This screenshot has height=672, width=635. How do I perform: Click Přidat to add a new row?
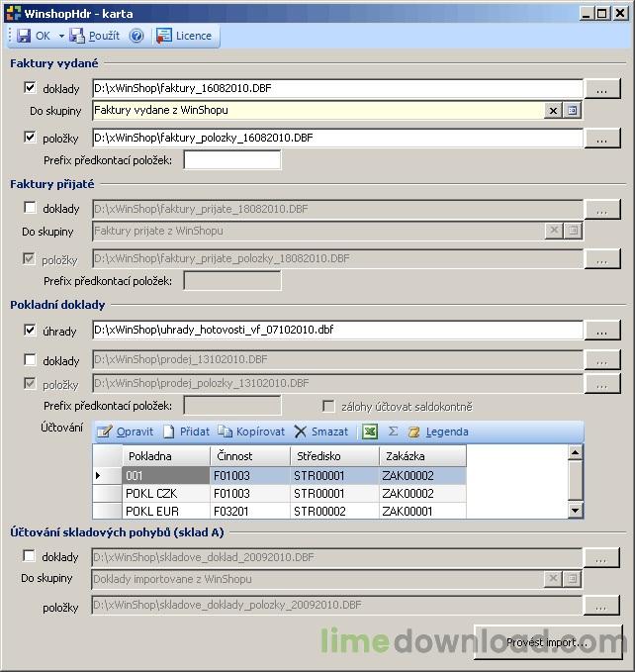(187, 432)
